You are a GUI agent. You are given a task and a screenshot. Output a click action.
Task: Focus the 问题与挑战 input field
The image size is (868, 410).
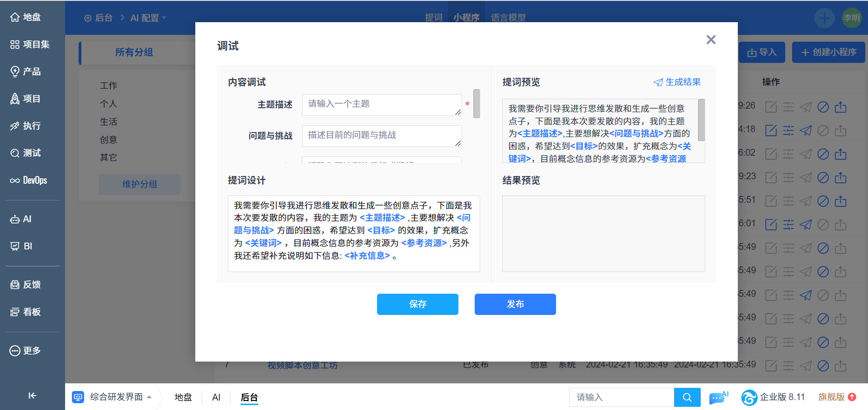(x=382, y=136)
